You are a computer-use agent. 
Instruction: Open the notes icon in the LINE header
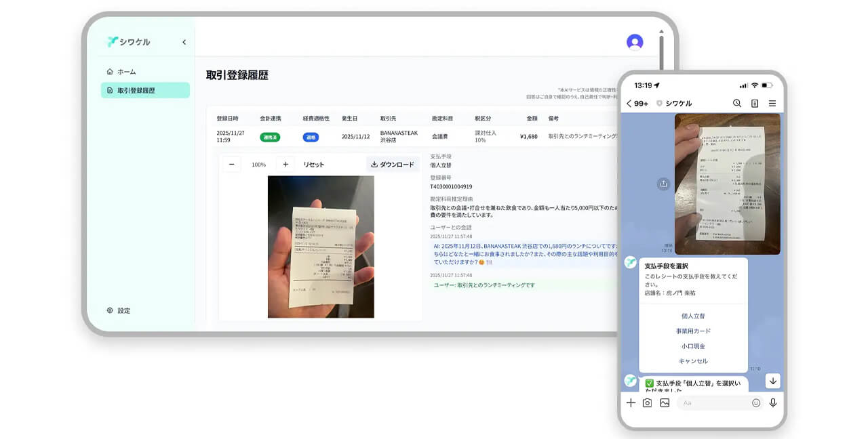click(x=753, y=103)
